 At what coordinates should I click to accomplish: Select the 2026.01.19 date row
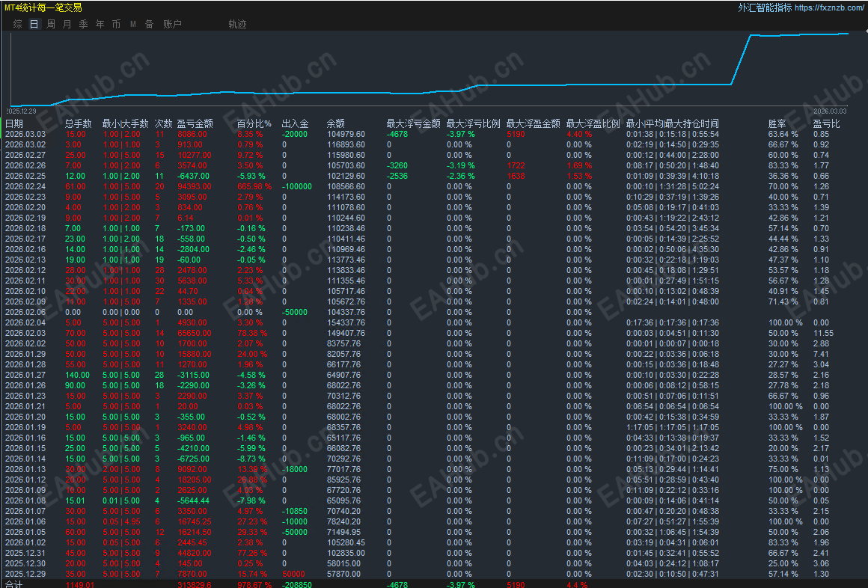click(25, 427)
